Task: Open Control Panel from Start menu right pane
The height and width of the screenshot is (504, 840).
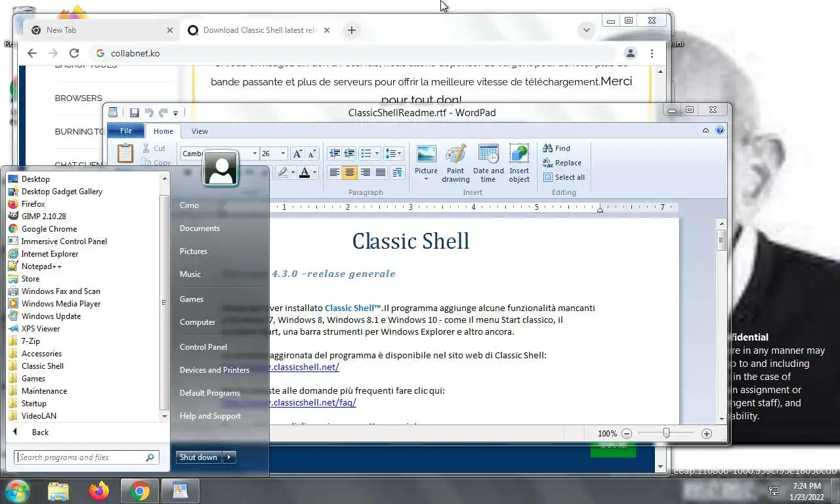Action: 203,346
